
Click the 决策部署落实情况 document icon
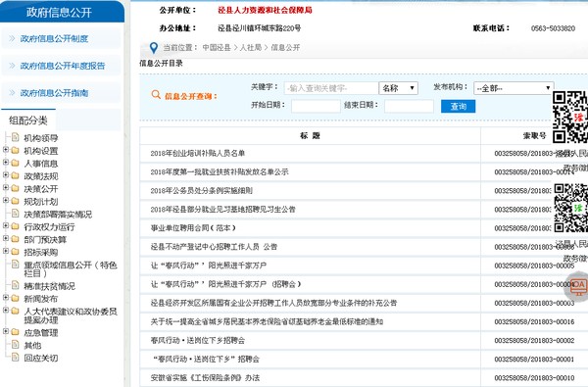tap(15, 214)
